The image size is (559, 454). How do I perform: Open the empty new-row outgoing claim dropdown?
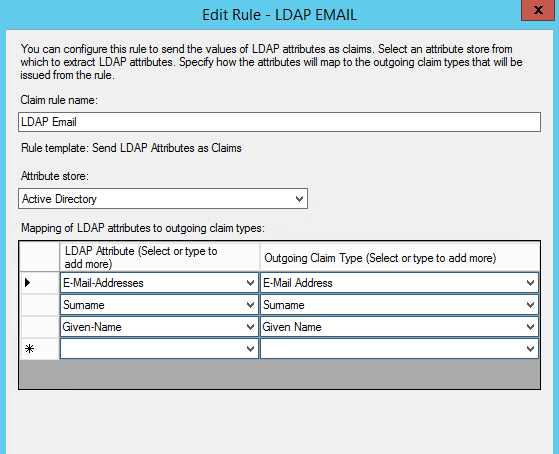(x=530, y=349)
